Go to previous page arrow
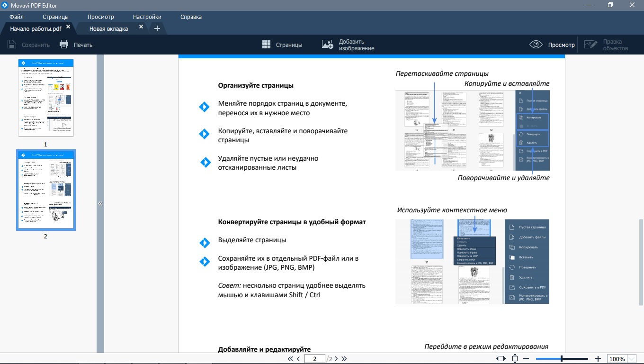The height and width of the screenshot is (364, 644). pyautogui.click(x=298, y=359)
